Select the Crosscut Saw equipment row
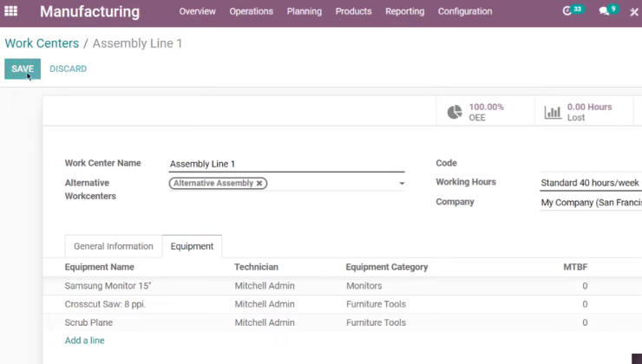This screenshot has height=364, width=642. [x=343, y=304]
